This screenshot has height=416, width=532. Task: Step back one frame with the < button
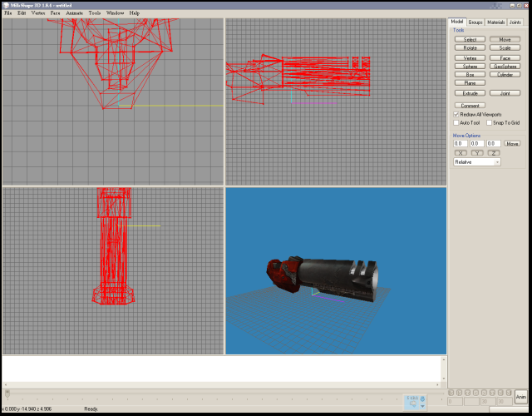[x=475, y=393]
